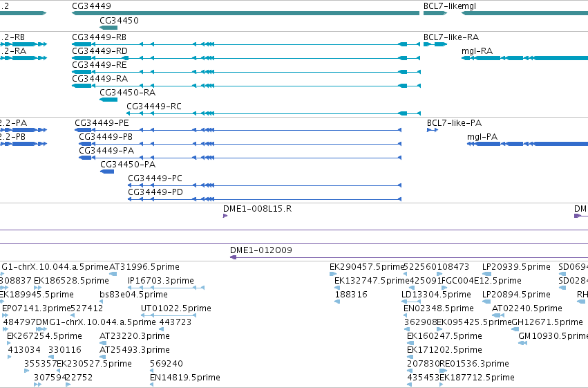
Task: Click the BCL7-like-PA protein label
Action: (x=454, y=123)
